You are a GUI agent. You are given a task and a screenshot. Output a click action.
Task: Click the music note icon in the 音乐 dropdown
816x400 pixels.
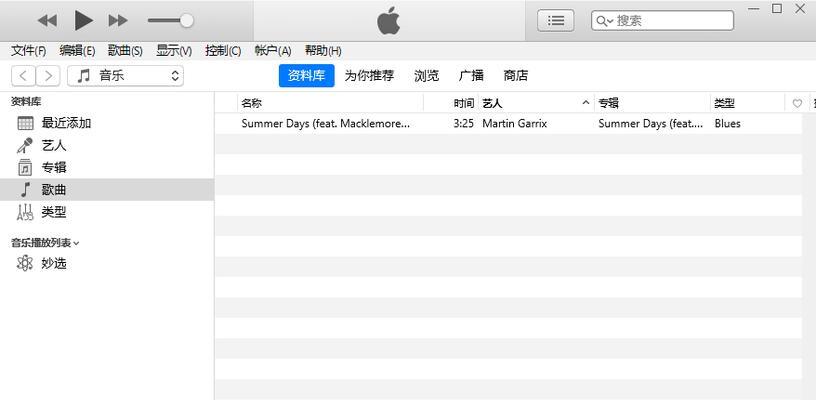[83, 76]
